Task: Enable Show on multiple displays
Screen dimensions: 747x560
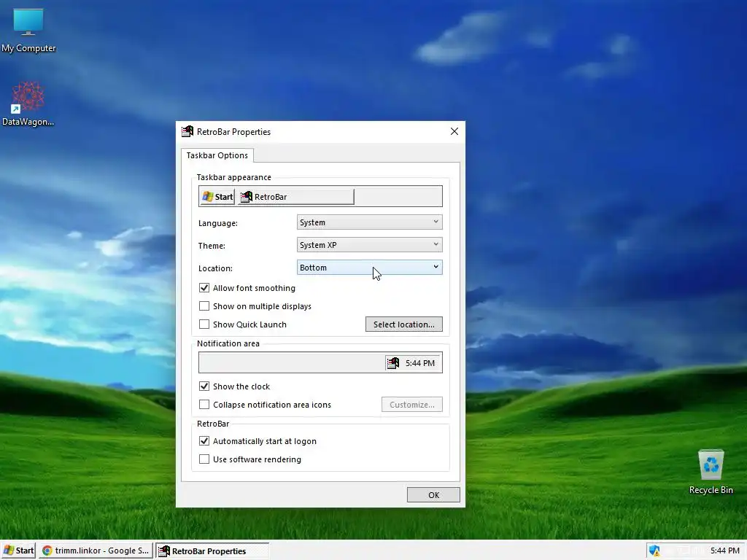Action: click(204, 306)
